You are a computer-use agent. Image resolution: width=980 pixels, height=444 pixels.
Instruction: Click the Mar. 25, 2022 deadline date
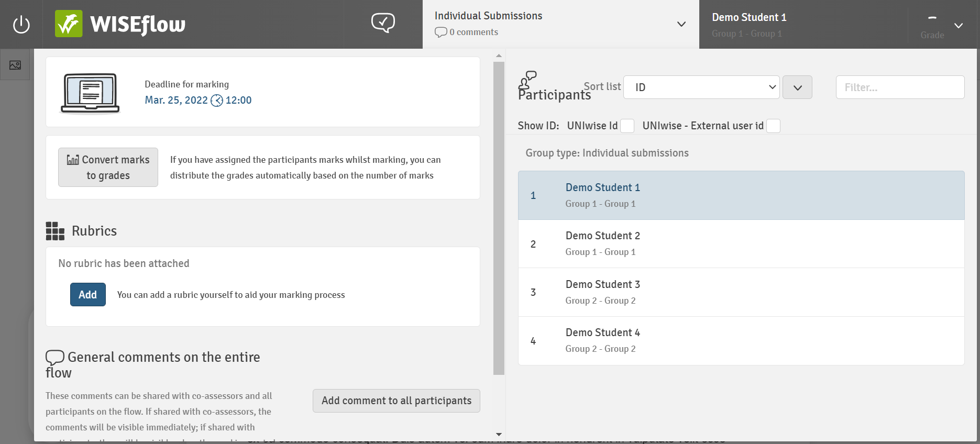tap(176, 100)
